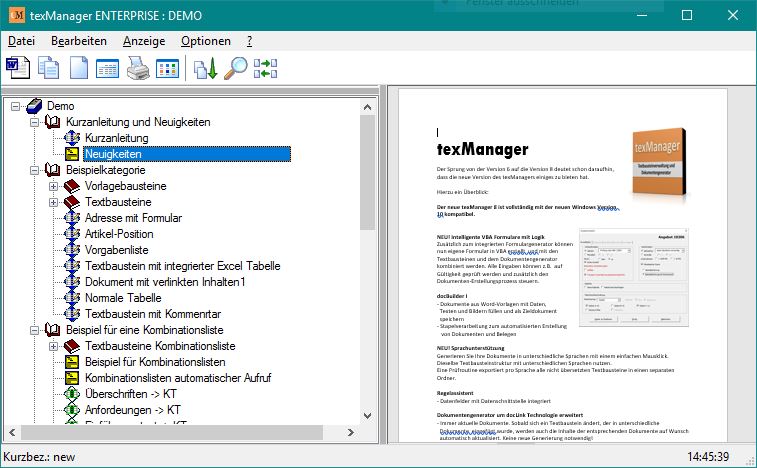Click the red book icon beside Vorlagebausteine
Image resolution: width=757 pixels, height=468 pixels.
[72, 185]
